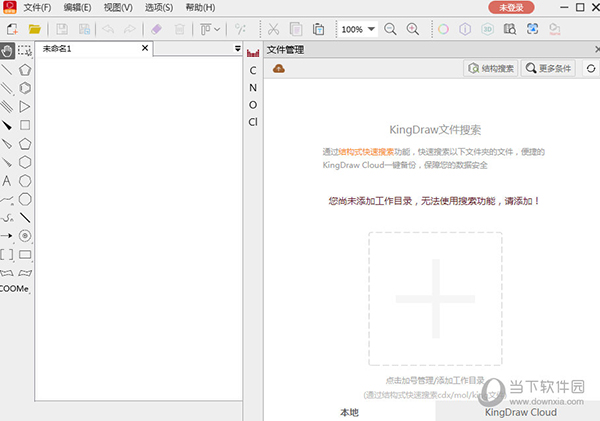
Task: Choose the double bond tool
Action: tap(7, 88)
